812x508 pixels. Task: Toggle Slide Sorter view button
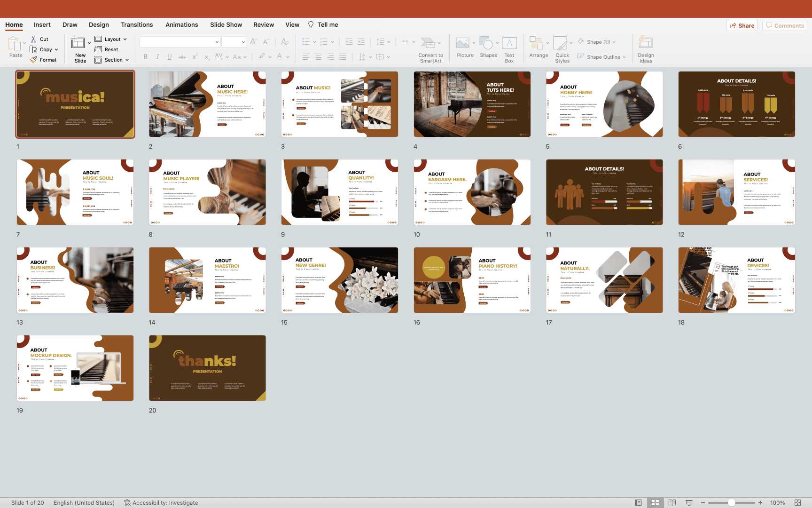pos(655,503)
